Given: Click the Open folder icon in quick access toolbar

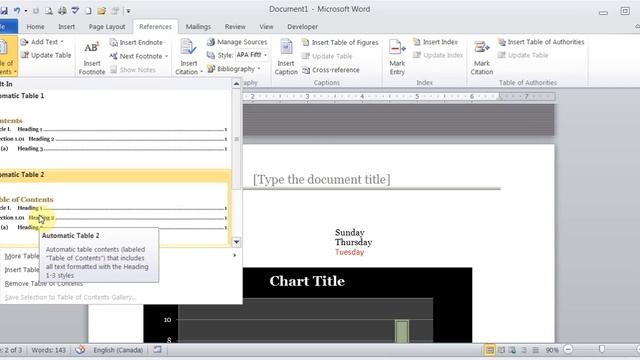Looking at the screenshot, I should click(x=102, y=11).
